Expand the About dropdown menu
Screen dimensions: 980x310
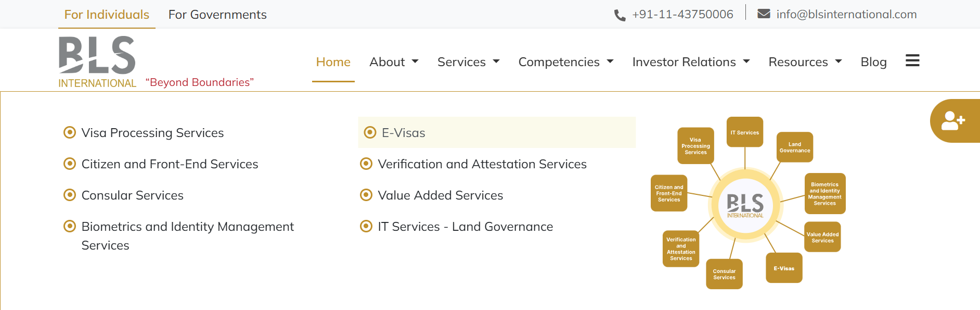(394, 62)
